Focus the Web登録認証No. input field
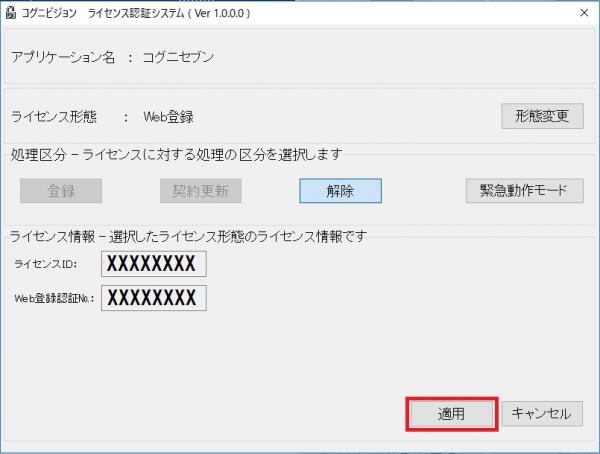Screen dimensions: 600x454 click(154, 298)
